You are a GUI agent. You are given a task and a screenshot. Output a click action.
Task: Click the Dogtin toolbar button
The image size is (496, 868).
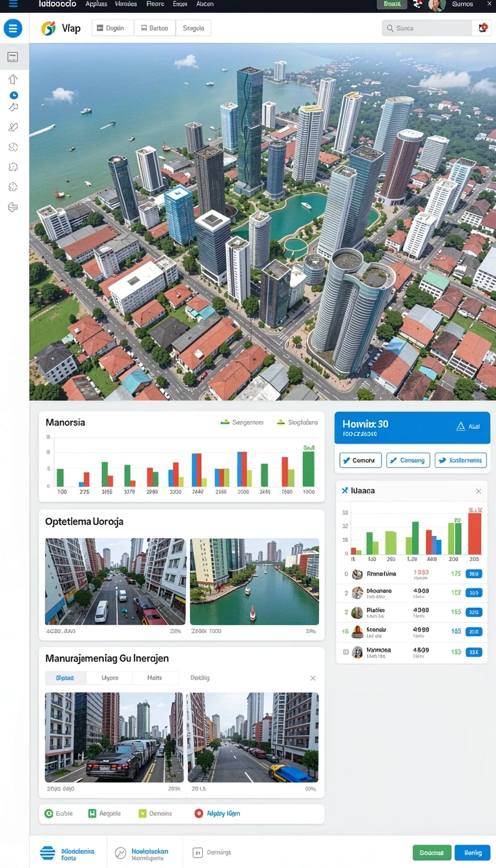[x=112, y=28]
